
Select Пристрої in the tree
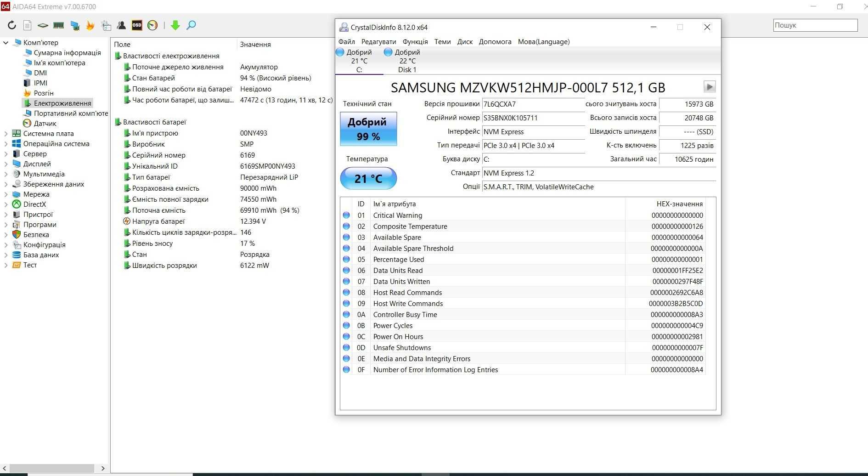[x=38, y=214]
